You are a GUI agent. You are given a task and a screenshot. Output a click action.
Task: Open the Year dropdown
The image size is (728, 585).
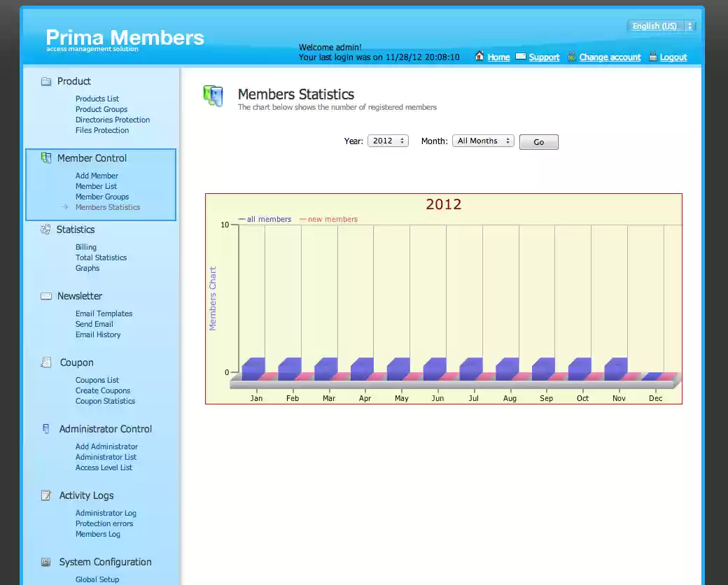point(388,140)
